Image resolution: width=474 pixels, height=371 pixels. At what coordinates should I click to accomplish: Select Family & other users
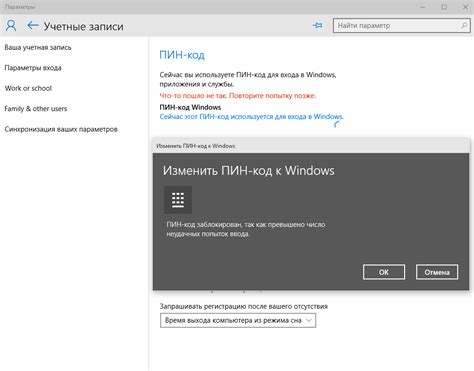point(36,109)
